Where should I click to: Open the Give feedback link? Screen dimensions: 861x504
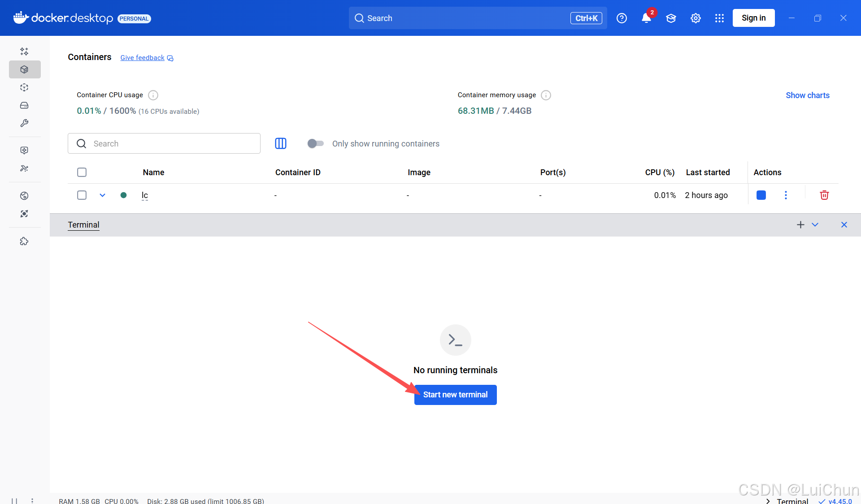(x=143, y=58)
